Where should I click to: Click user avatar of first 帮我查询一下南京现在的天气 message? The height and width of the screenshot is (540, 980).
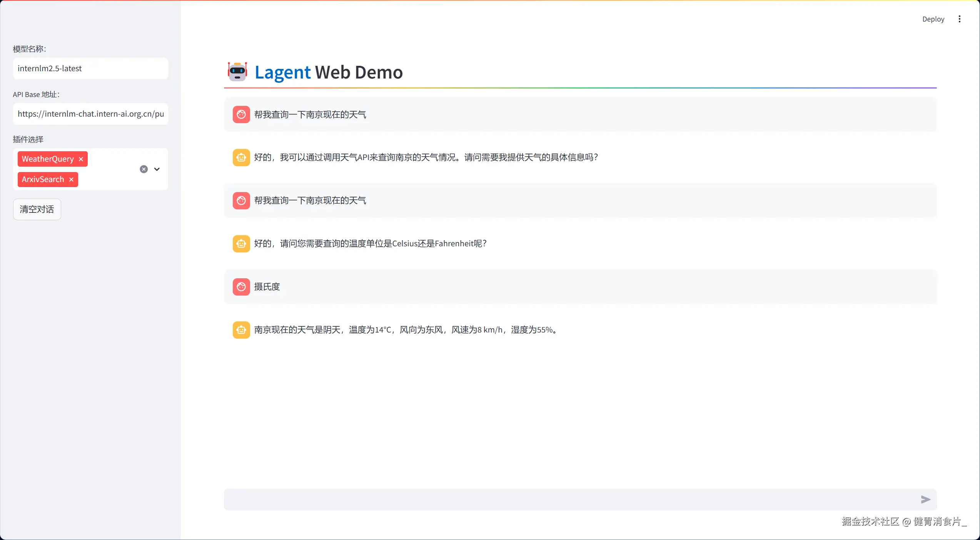coord(241,115)
